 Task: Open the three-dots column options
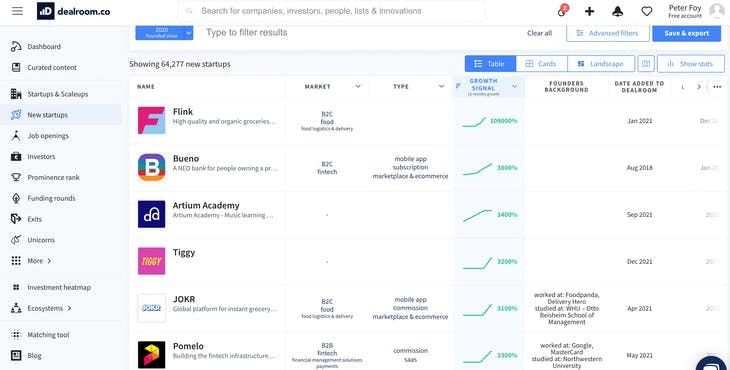pos(716,87)
